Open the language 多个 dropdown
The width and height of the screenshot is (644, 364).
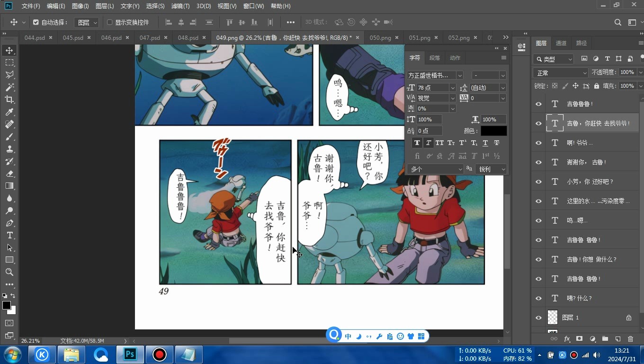435,169
